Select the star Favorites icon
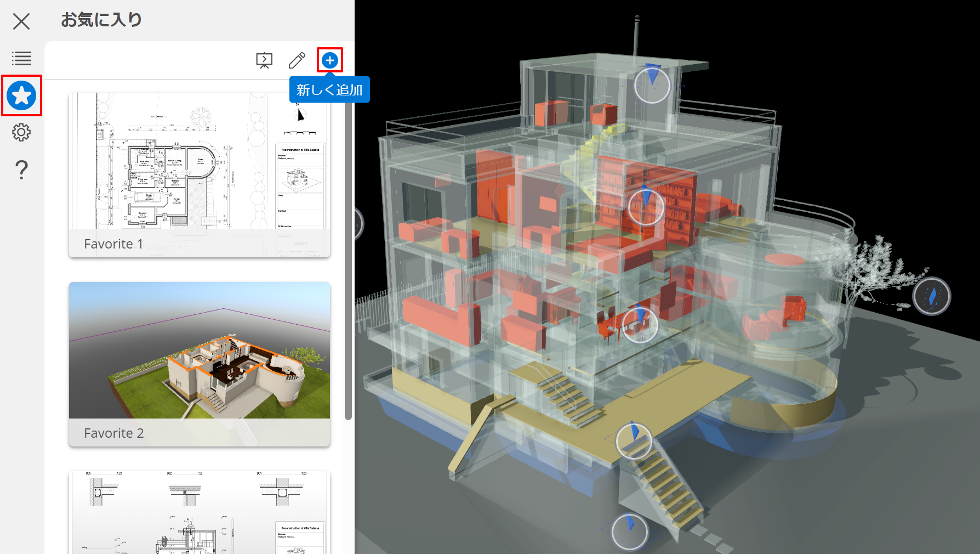This screenshot has height=554, width=980. coord(21,95)
